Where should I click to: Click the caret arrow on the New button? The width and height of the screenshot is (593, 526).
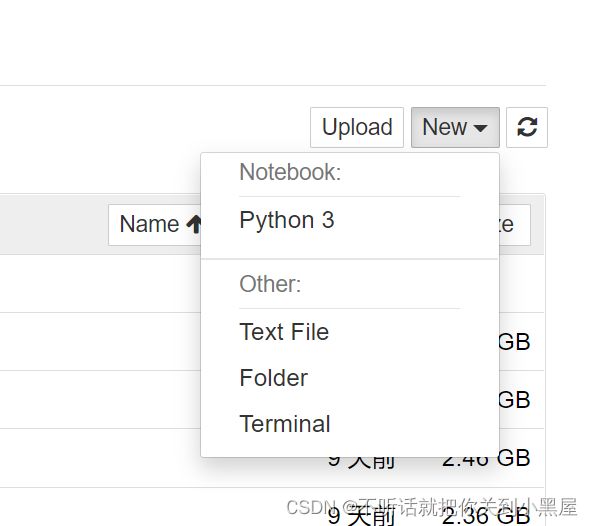(x=480, y=128)
